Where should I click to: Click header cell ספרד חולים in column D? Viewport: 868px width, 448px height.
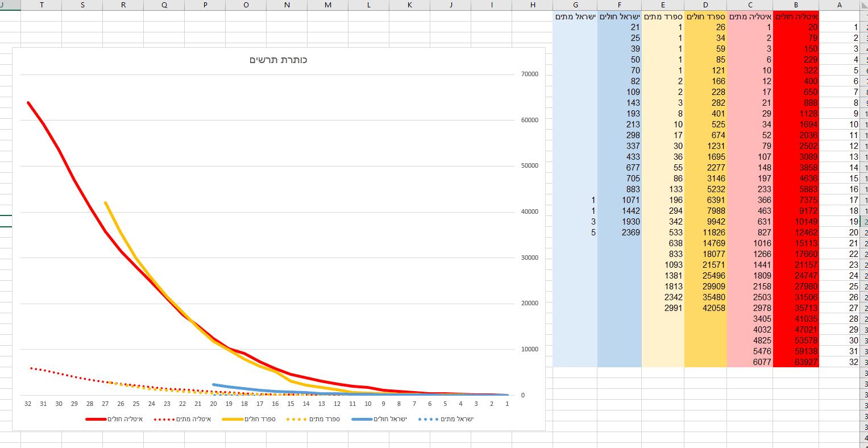(x=705, y=16)
